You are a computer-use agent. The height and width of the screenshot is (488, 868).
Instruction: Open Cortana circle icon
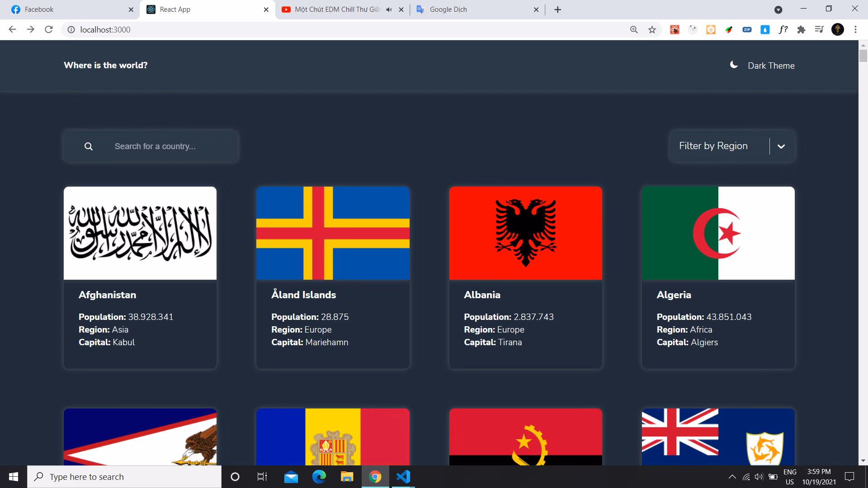pos(235,477)
